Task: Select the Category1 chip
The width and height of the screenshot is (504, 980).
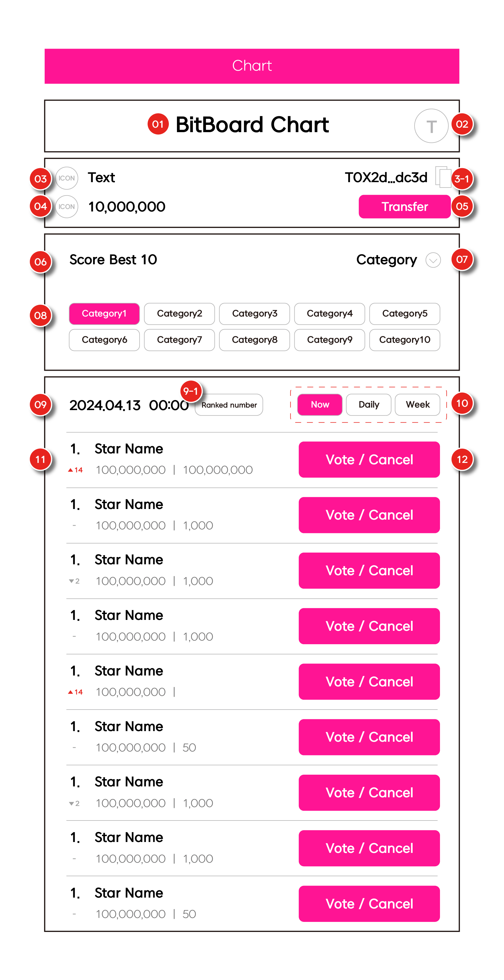Action: point(104,313)
